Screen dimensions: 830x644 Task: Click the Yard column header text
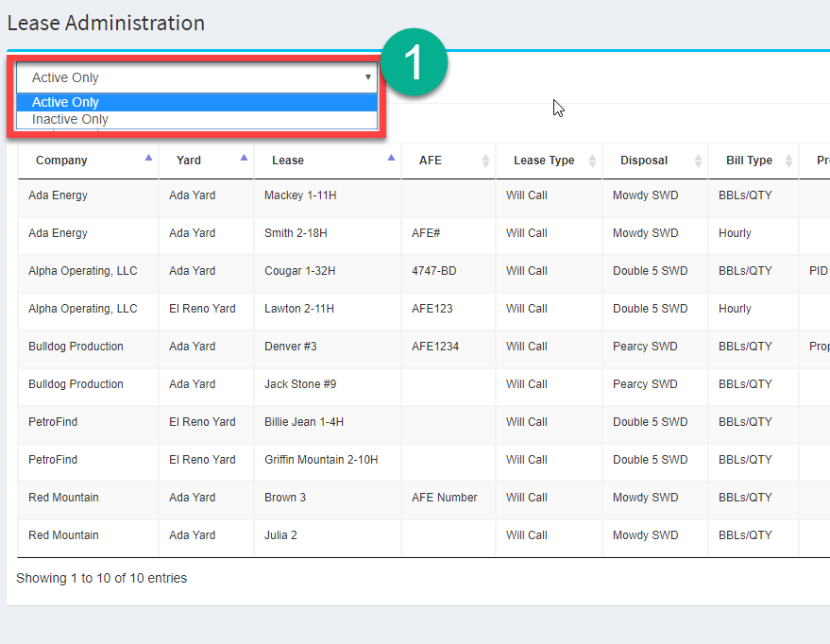(x=189, y=161)
